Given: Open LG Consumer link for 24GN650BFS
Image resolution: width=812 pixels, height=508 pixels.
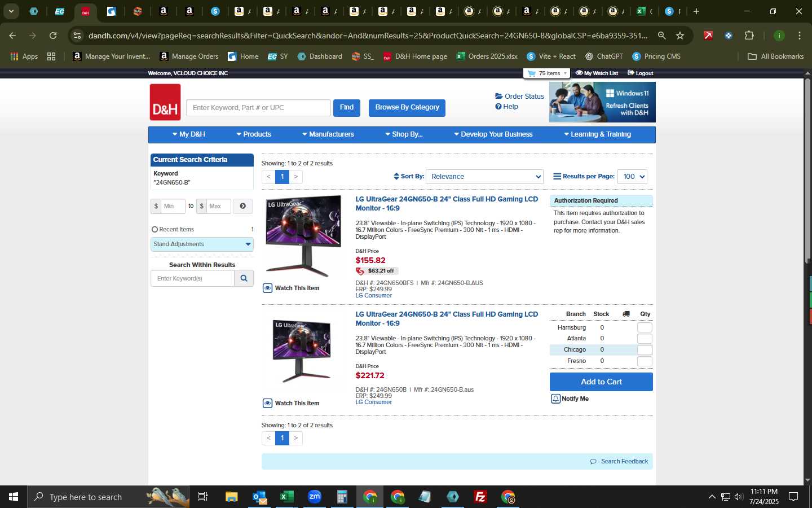Looking at the screenshot, I should 373,296.
